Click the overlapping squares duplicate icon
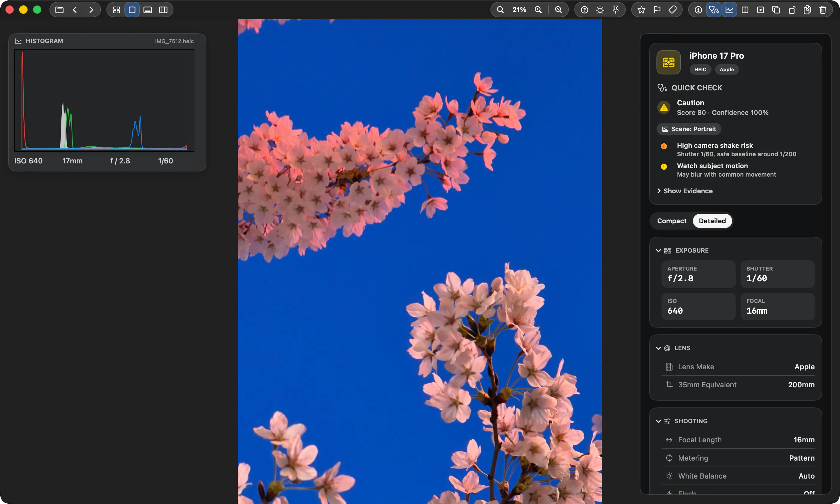The image size is (840, 504). point(776,10)
